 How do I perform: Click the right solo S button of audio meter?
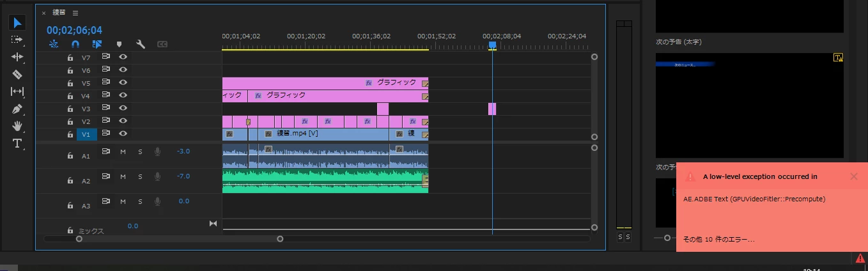pyautogui.click(x=628, y=237)
